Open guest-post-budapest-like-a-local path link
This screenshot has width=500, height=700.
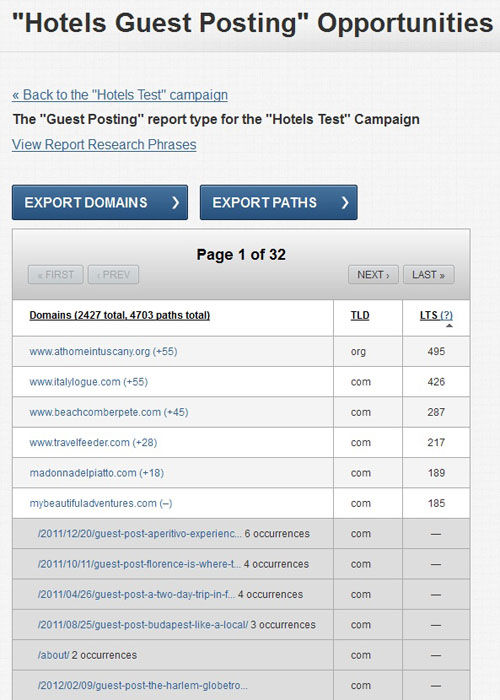(x=143, y=625)
